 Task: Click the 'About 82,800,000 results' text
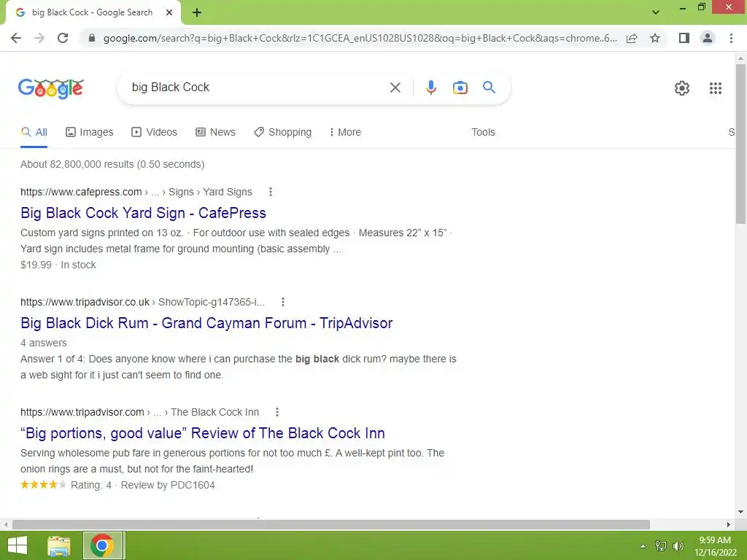112,164
